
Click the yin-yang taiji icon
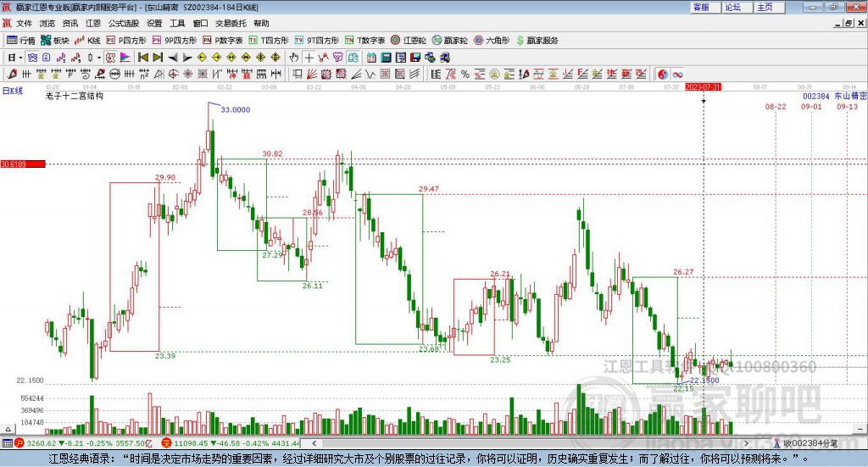pyautogui.click(x=663, y=74)
